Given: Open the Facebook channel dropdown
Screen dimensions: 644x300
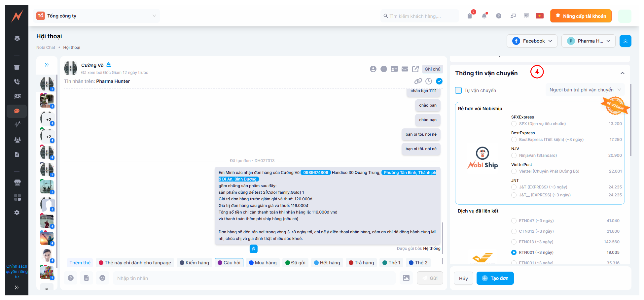Looking at the screenshot, I should (x=532, y=41).
